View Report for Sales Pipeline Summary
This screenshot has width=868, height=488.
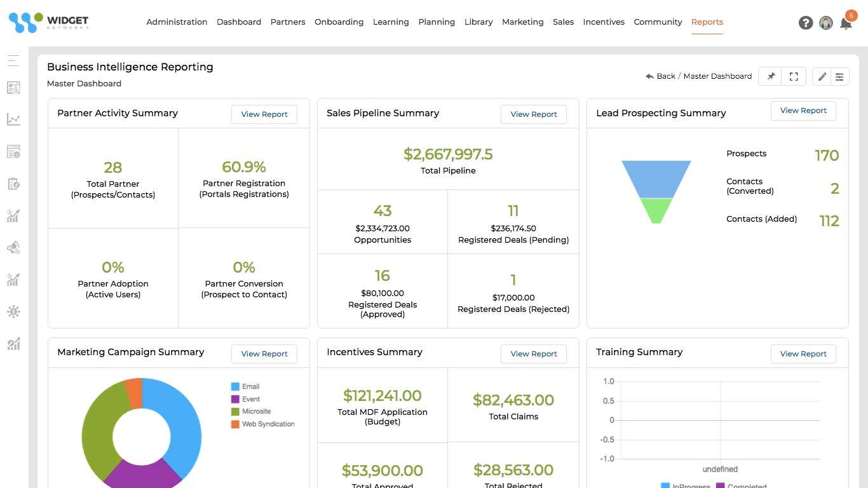[x=534, y=114]
